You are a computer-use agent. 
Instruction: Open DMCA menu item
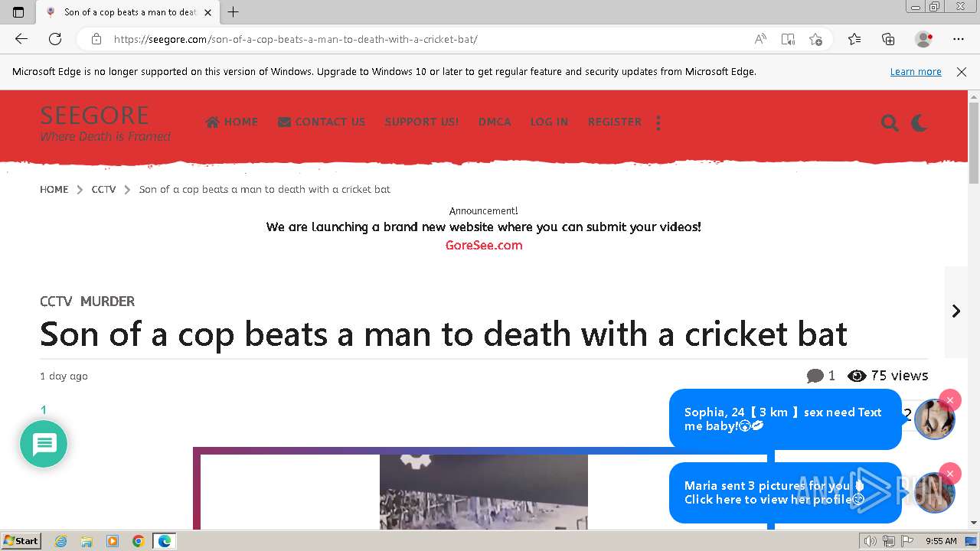pos(495,122)
